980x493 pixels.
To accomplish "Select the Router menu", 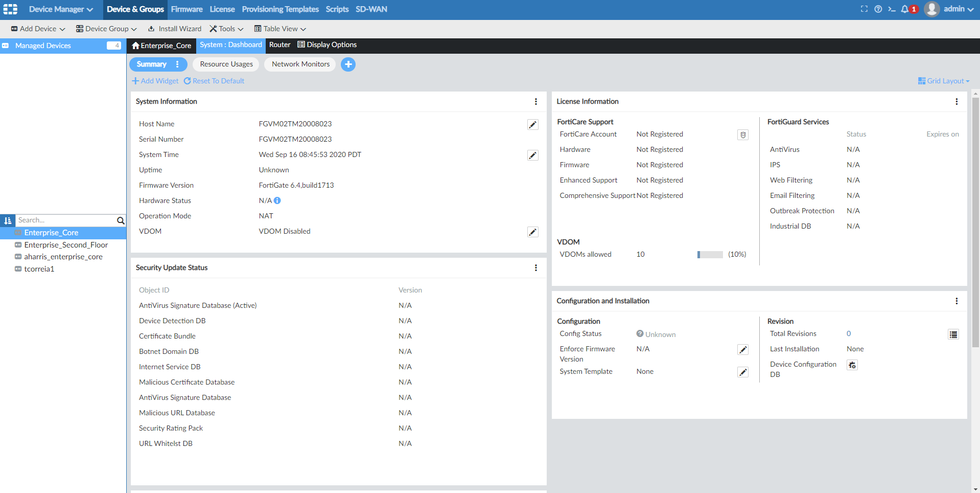I will (x=279, y=45).
